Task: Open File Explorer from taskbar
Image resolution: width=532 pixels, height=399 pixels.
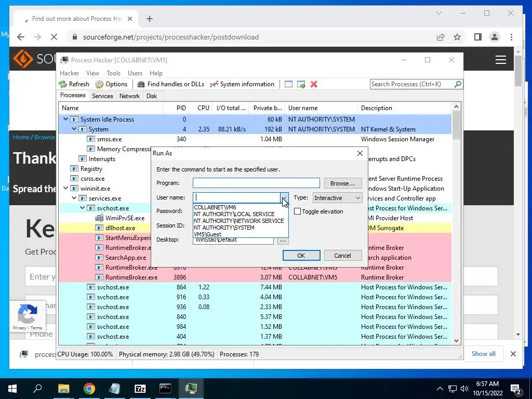Action: point(63,388)
